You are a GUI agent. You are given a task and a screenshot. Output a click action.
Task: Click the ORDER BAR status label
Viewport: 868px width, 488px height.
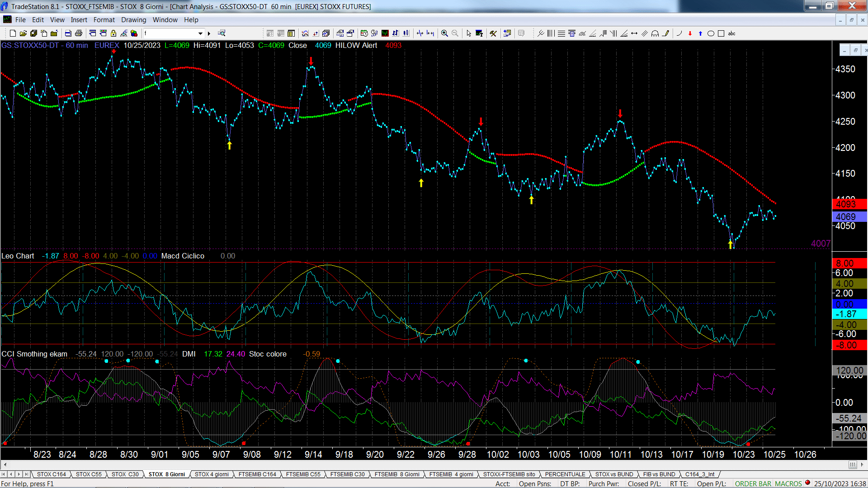pyautogui.click(x=753, y=483)
